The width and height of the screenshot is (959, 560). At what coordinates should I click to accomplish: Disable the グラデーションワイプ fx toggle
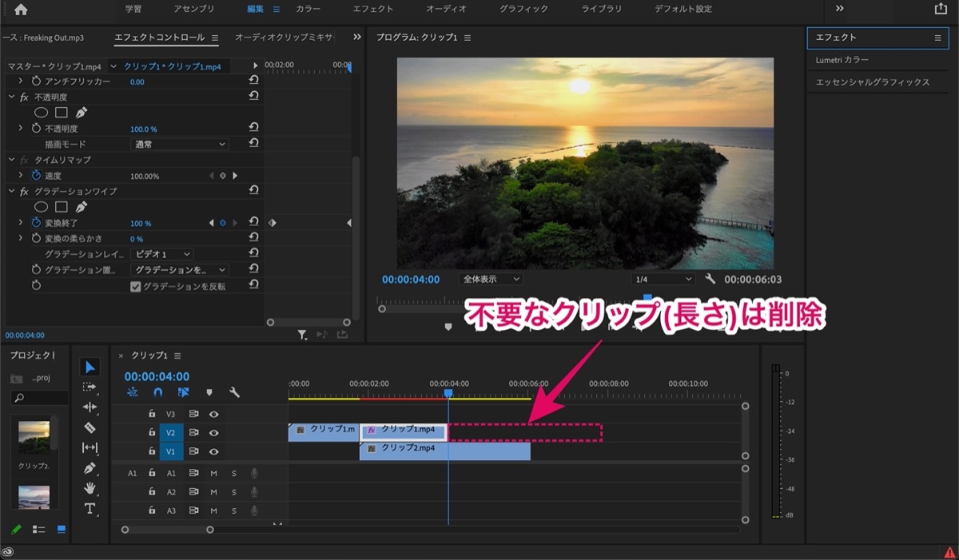(24, 191)
